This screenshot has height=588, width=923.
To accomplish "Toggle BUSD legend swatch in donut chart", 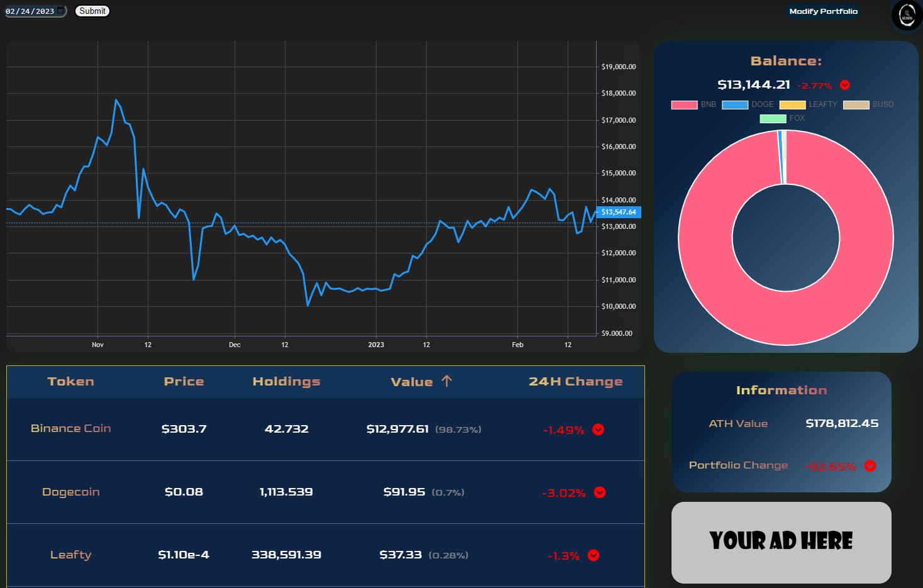I will [x=856, y=104].
